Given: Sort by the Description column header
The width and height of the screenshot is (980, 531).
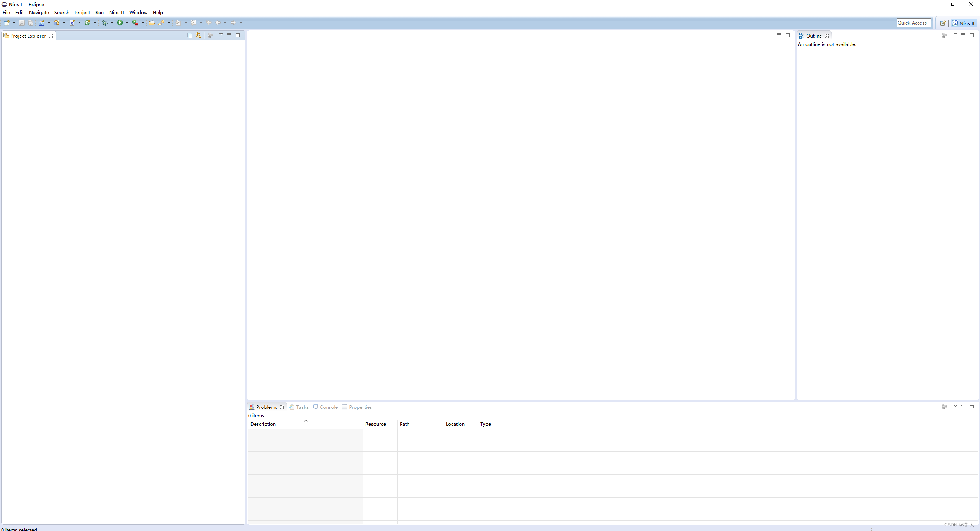Looking at the screenshot, I should (263, 424).
